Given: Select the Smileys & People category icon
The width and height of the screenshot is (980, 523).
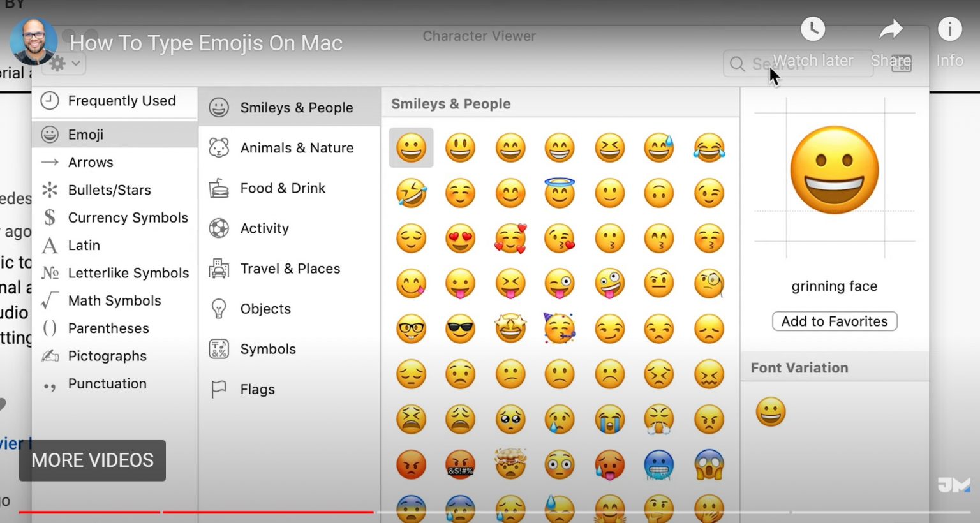Looking at the screenshot, I should [219, 107].
